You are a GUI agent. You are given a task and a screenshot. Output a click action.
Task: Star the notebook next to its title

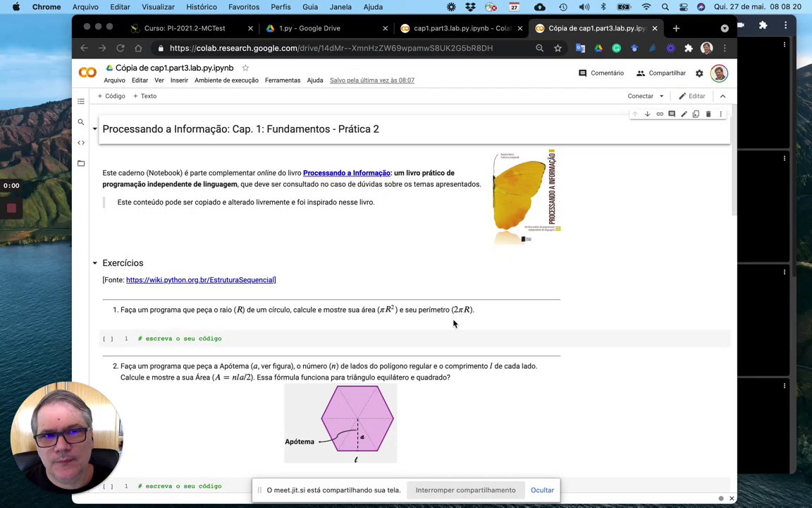[245, 68]
